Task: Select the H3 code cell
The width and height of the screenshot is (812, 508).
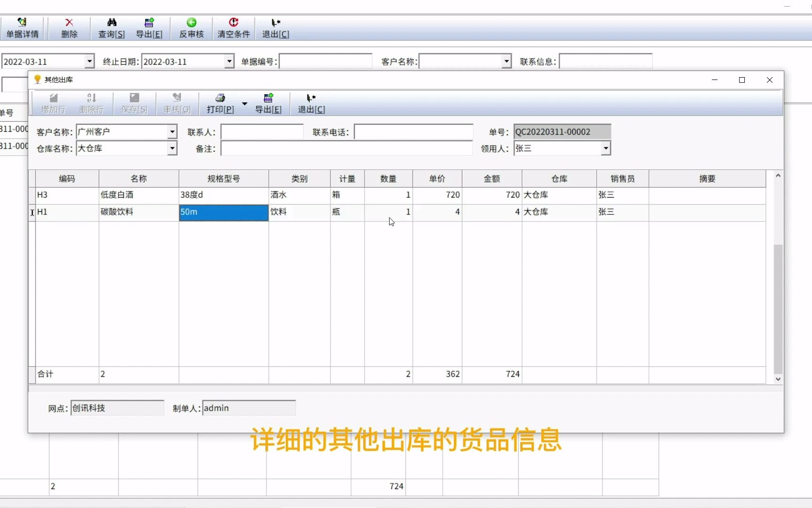Action: point(67,195)
